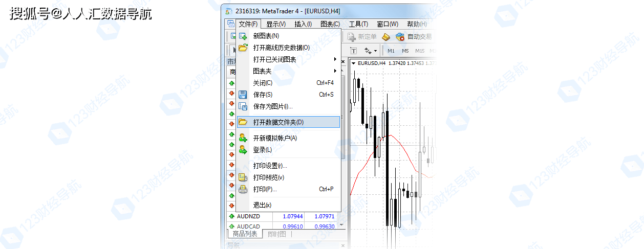Choose 新图表(N) from the File menu
This screenshot has width=644, height=249.
[288, 36]
